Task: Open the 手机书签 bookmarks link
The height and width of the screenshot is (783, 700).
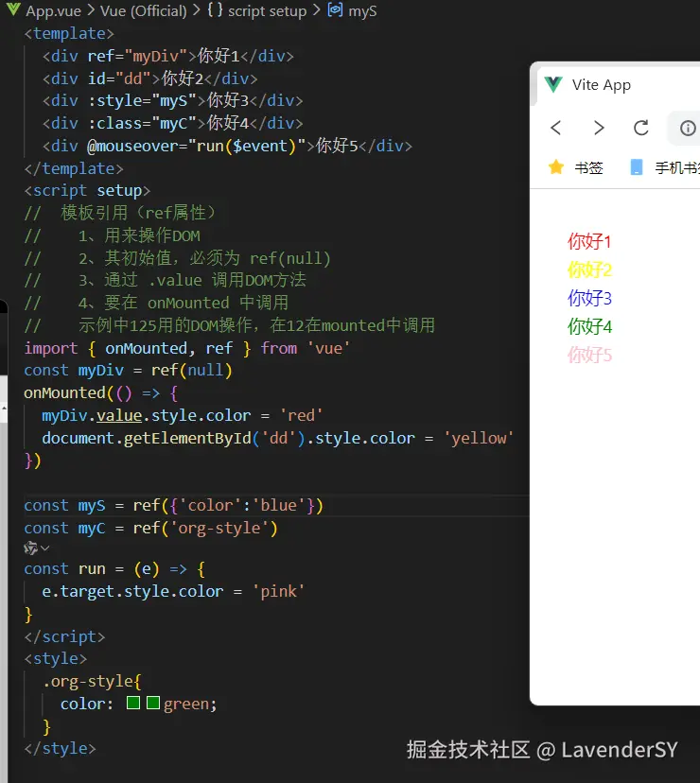Action: click(x=676, y=167)
